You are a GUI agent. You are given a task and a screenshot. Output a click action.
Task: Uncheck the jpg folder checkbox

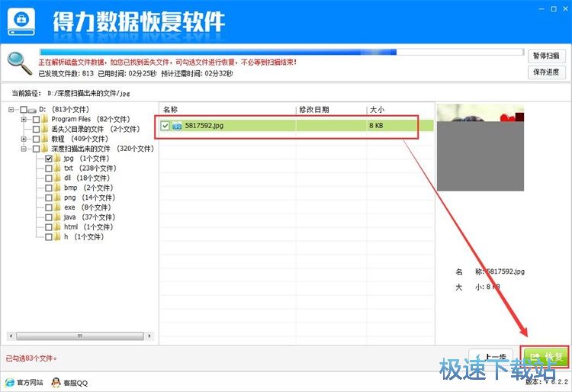pyautogui.click(x=49, y=159)
